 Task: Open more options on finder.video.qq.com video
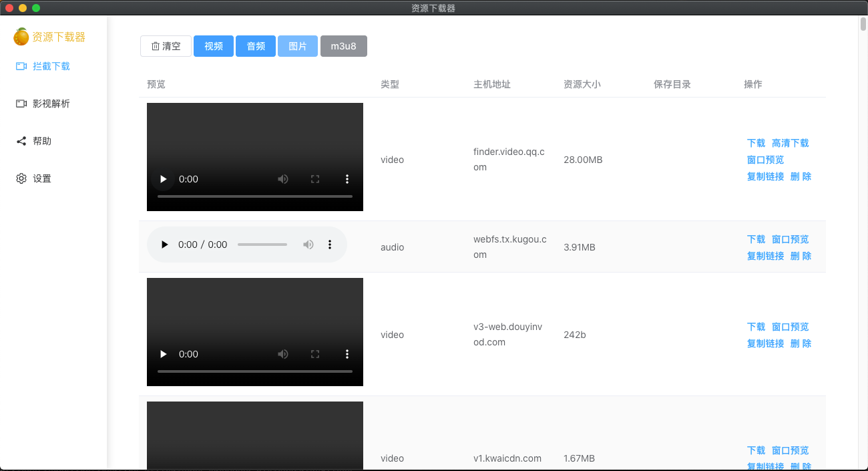[x=347, y=179]
